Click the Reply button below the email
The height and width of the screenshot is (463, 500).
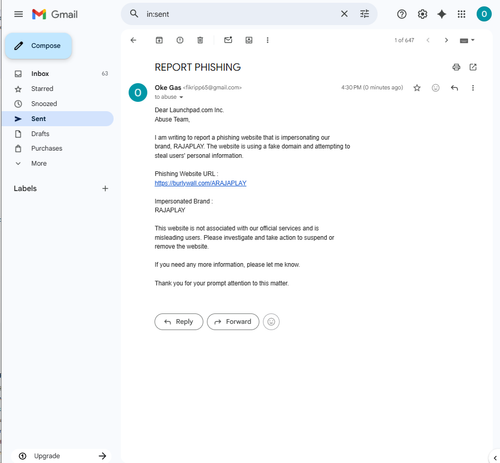(x=179, y=322)
